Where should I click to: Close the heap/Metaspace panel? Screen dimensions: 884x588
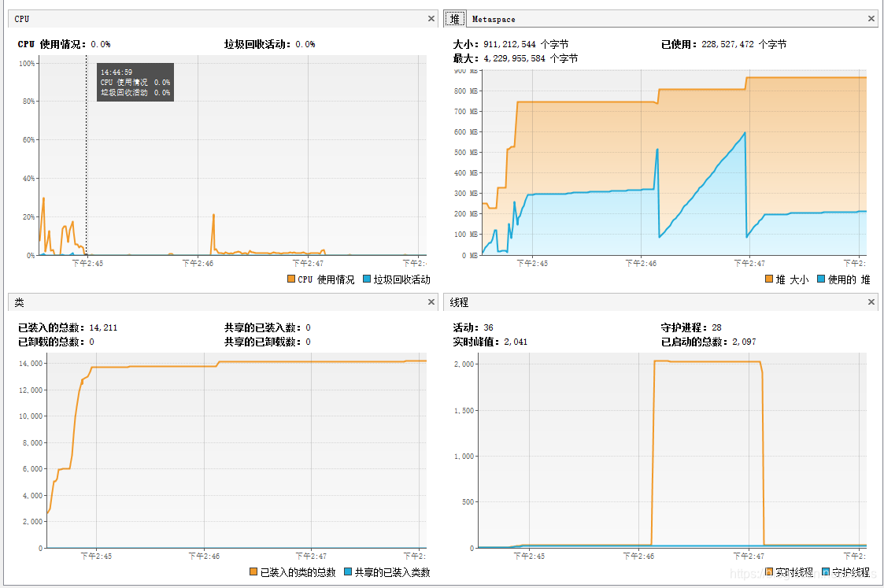[x=871, y=19]
